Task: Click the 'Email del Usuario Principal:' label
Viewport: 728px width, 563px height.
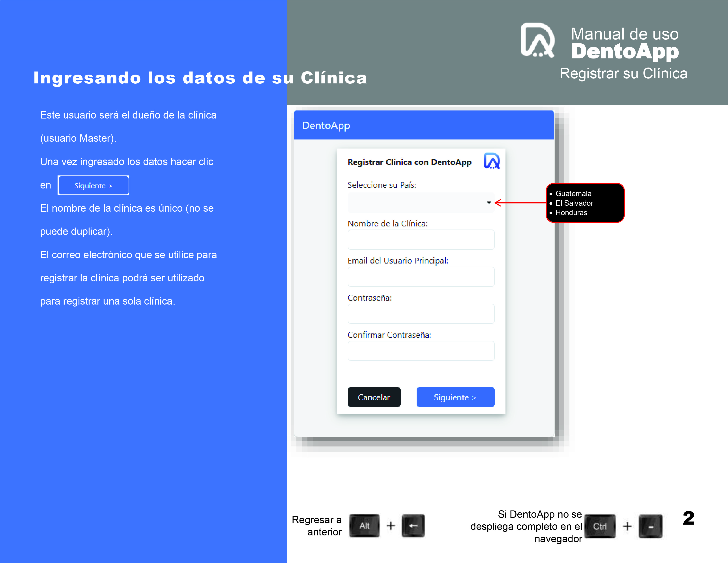Action: [398, 260]
